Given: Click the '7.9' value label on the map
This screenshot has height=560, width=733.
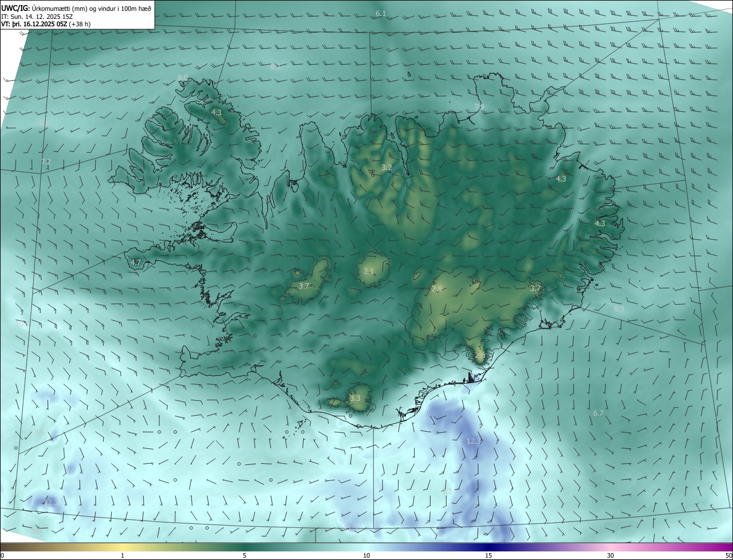Looking at the screenshot, I should coord(479,107).
